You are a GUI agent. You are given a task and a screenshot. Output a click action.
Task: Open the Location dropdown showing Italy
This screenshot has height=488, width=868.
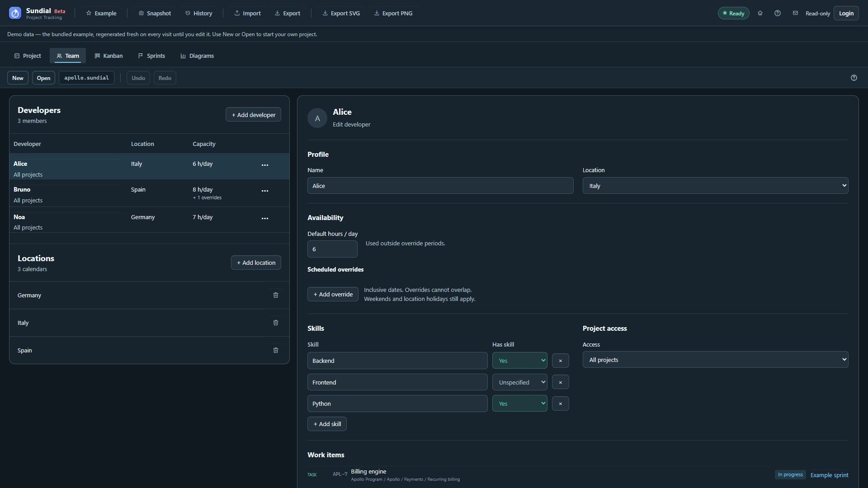tap(715, 186)
